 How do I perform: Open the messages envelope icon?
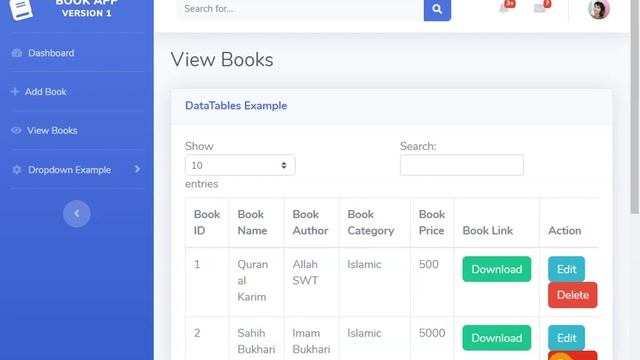540,9
